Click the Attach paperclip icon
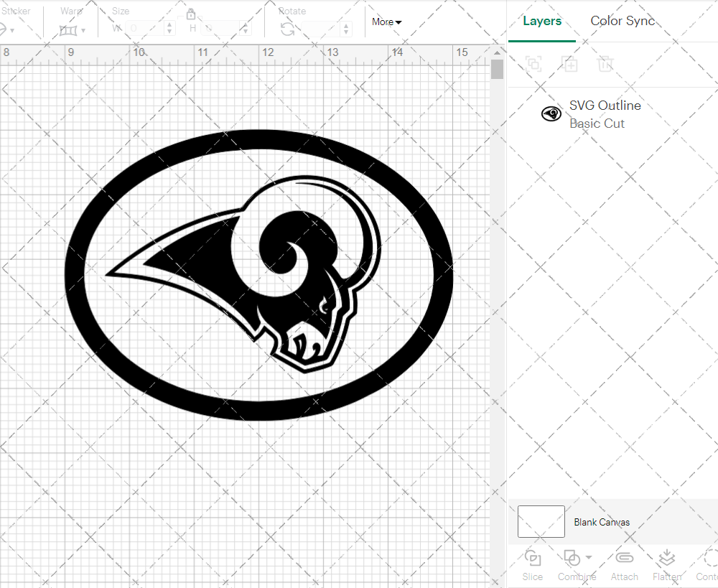This screenshot has height=588, width=718. 624,558
